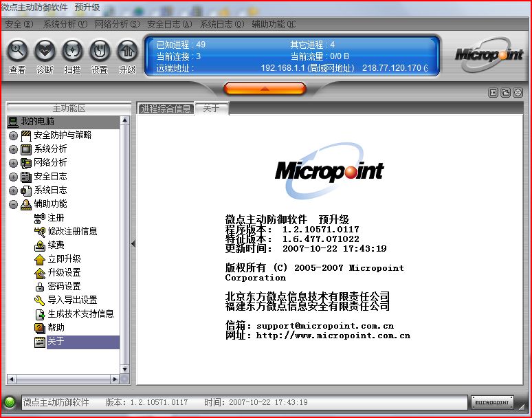Click the 升级设置 house icon

(40, 273)
